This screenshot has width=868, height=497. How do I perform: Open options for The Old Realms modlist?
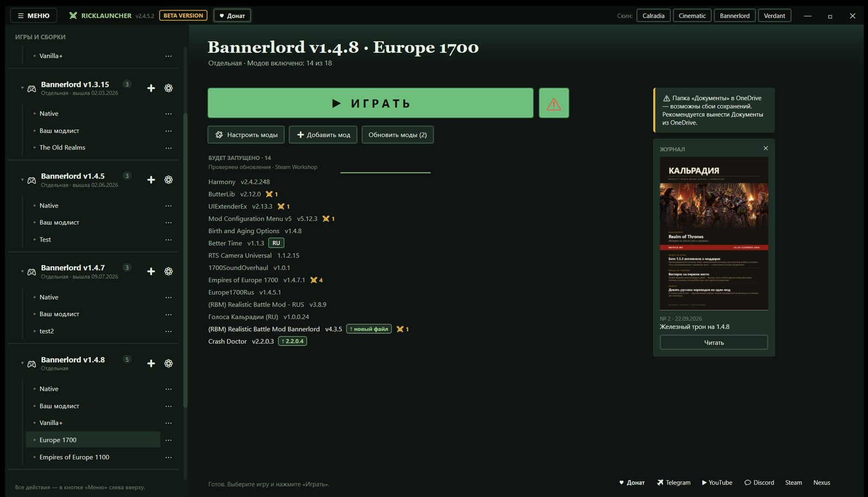pyautogui.click(x=169, y=148)
